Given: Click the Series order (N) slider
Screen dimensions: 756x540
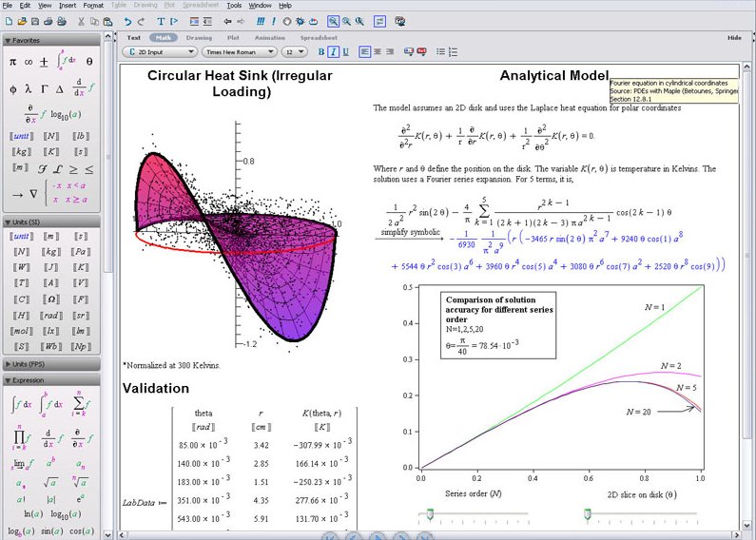Looking at the screenshot, I should [473, 513].
